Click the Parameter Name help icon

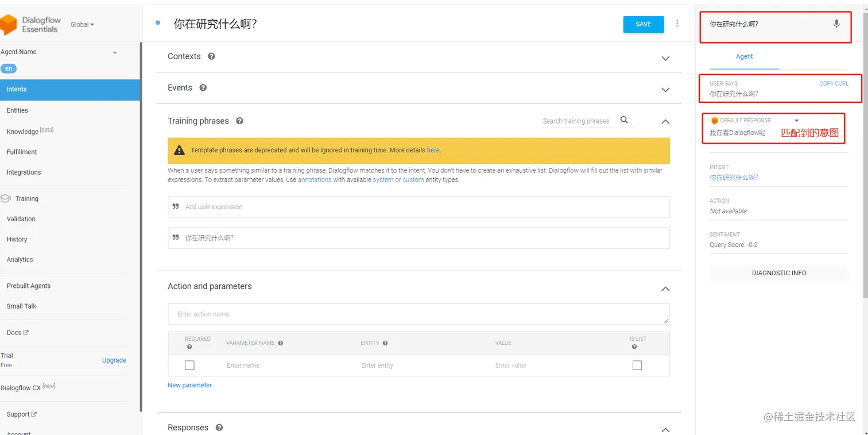tap(281, 343)
